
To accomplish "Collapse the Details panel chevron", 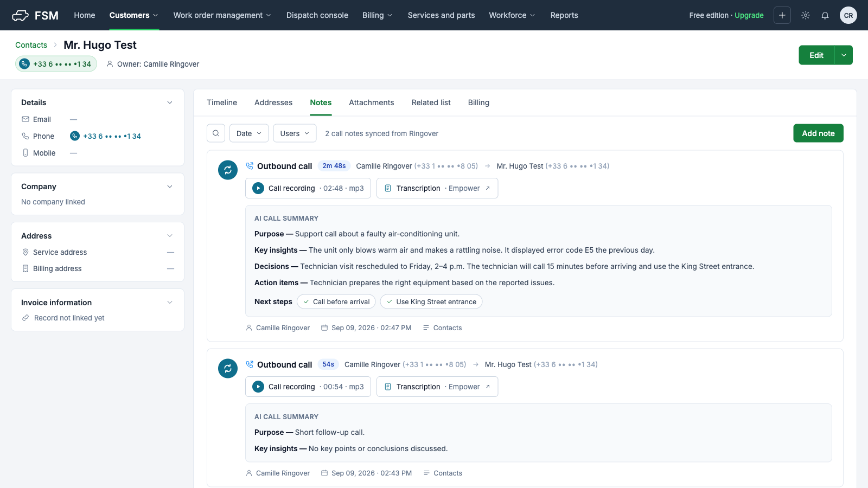I will (170, 102).
